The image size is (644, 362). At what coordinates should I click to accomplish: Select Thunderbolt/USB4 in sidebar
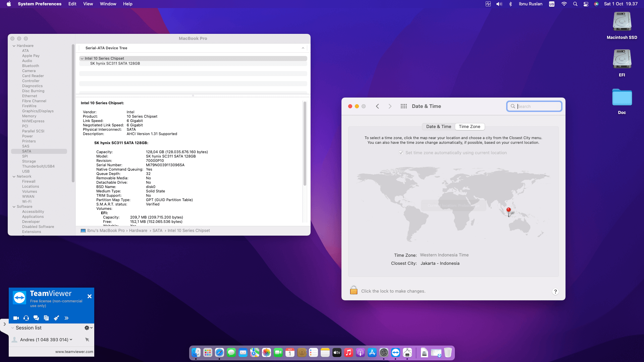[38, 167]
